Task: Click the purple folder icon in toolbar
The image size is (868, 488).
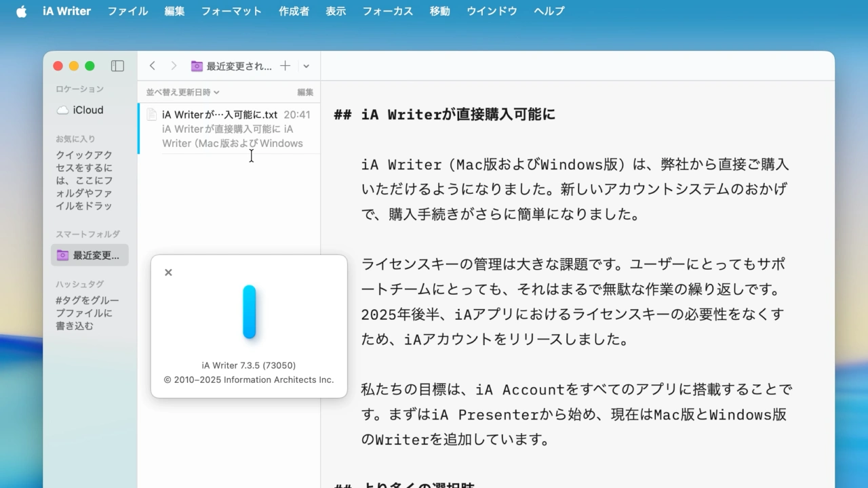Action: [197, 66]
